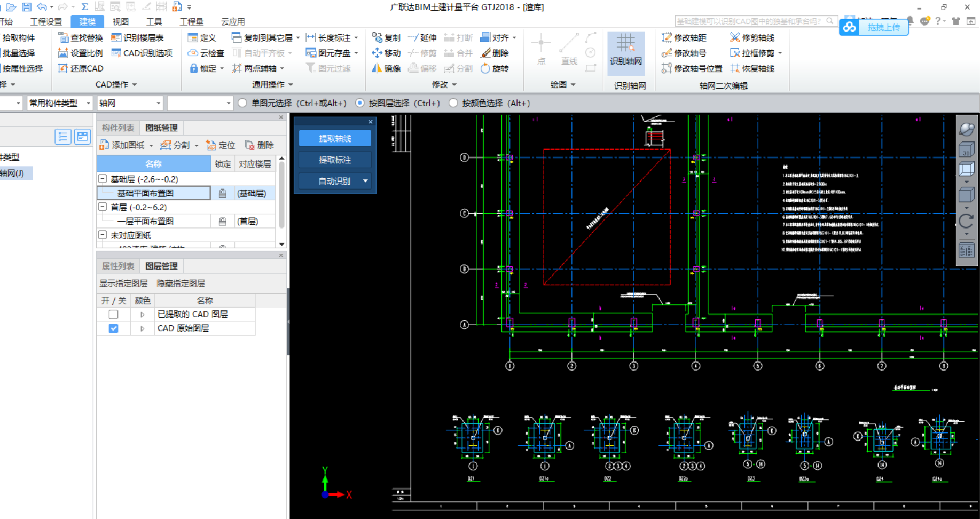Screen dimensions: 980x519
Task: Click 修改轴距 modify axis spacing
Action: point(684,37)
